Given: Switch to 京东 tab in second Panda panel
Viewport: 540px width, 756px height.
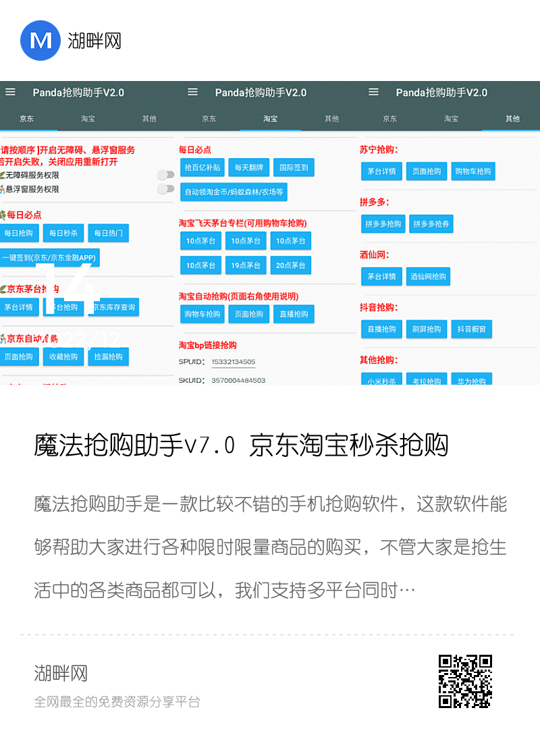Looking at the screenshot, I should (x=209, y=119).
